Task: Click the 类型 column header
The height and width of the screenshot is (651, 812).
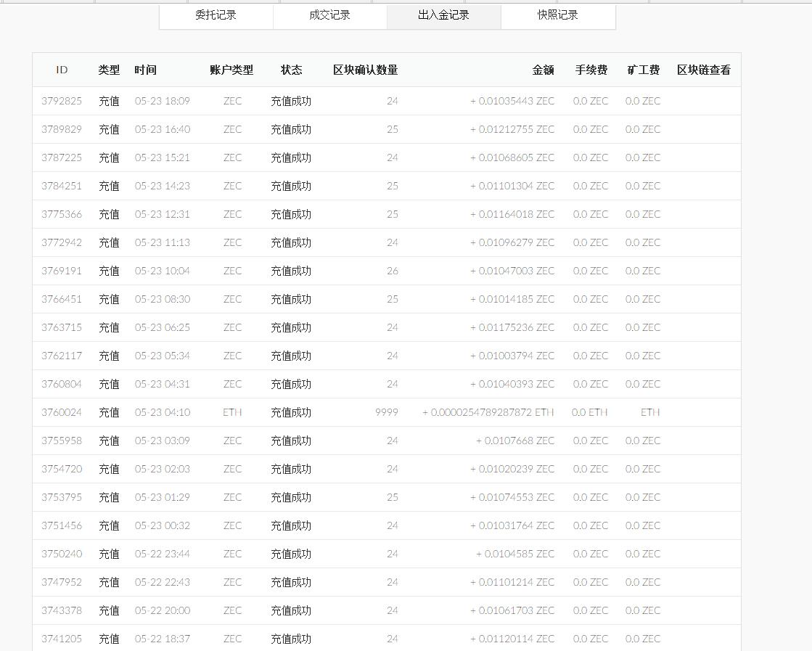Action: tap(109, 70)
